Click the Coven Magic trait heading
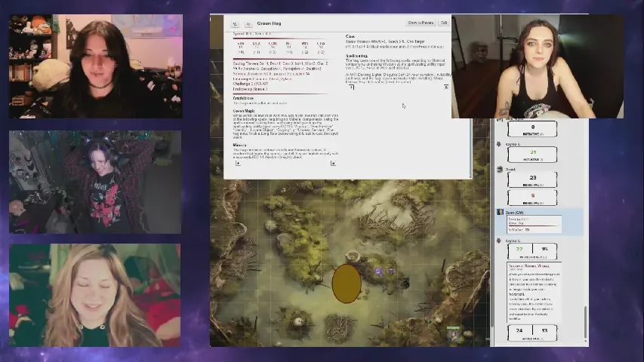 pos(245,111)
